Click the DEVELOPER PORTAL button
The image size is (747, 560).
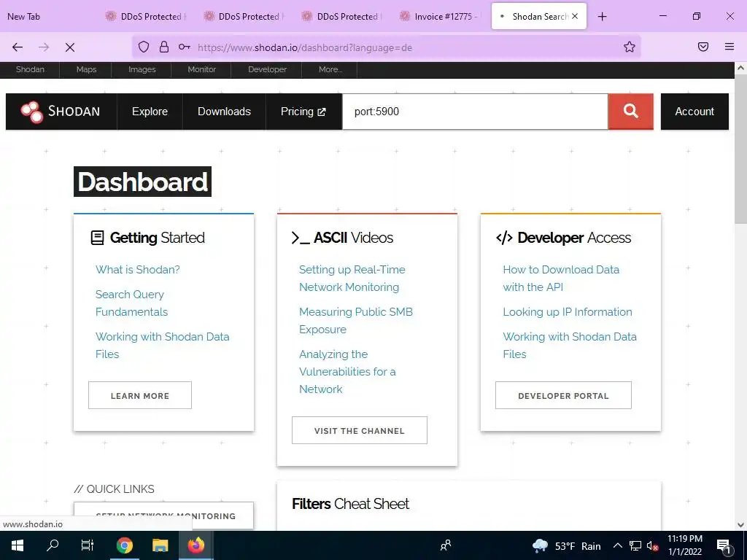(x=563, y=395)
